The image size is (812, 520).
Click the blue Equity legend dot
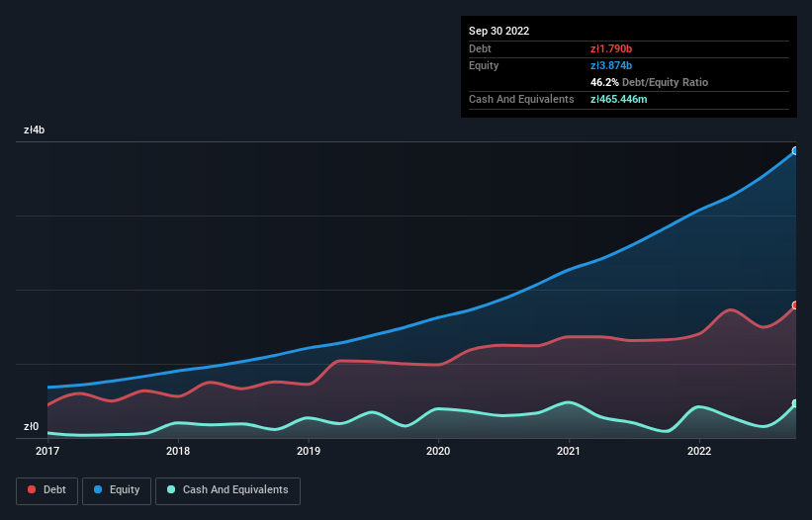(x=98, y=489)
